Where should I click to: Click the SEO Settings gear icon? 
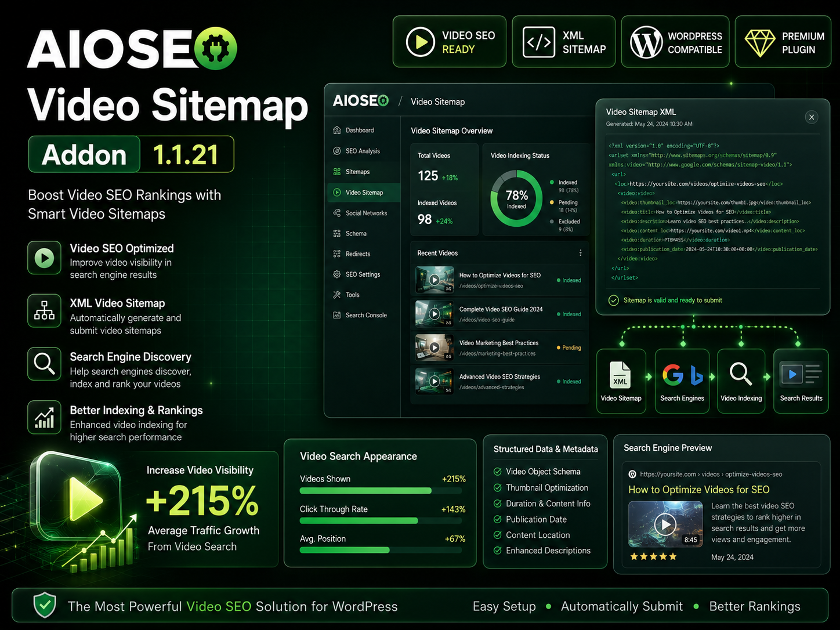337,274
